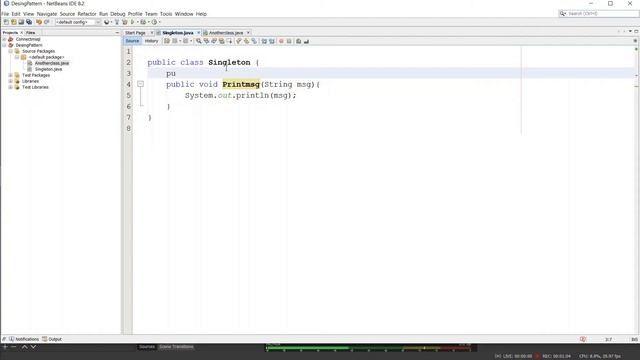The height and width of the screenshot is (360, 640).
Task: Toggle Highlight Search in editor toolbar
Action: (222, 41)
